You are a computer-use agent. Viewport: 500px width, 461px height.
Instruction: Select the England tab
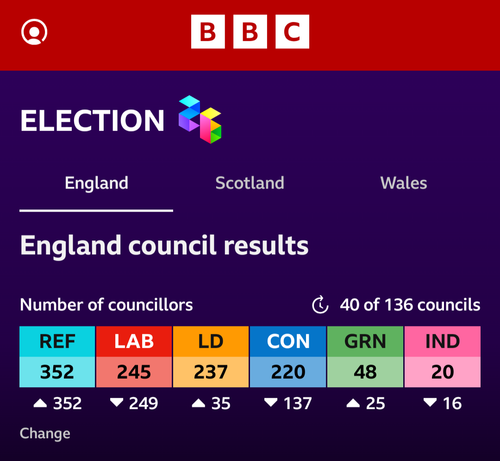coord(96,183)
